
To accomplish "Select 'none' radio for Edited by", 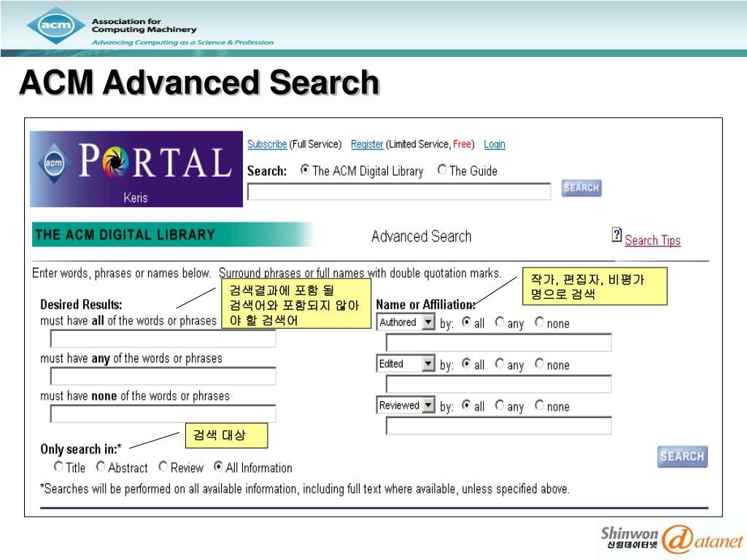I will pos(539,364).
